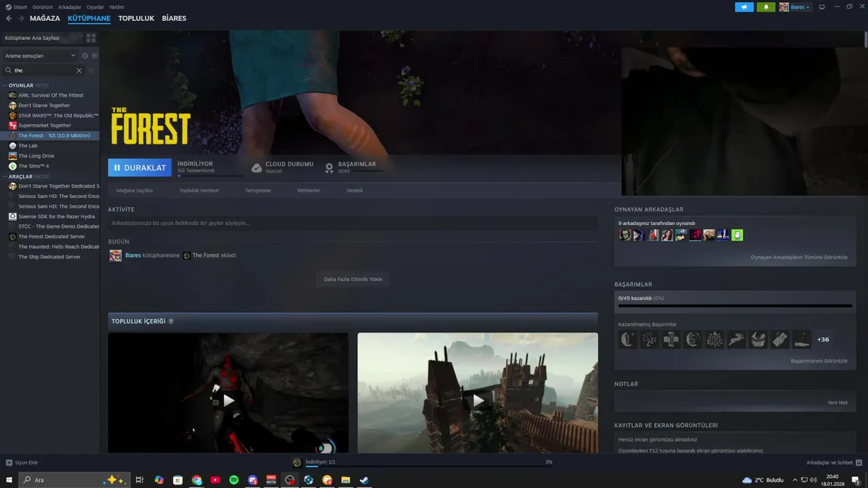
Task: Select Supermarket Together in the library
Action: point(45,125)
